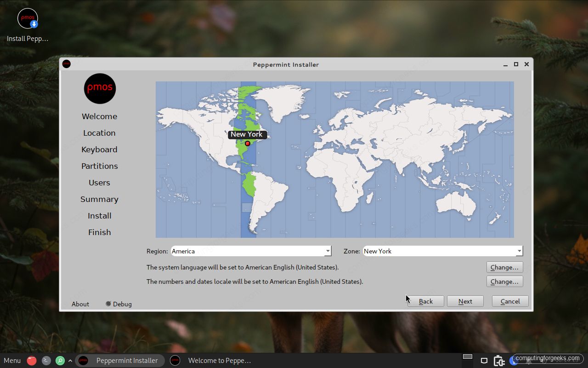Click the pmos logo in installer sidebar
Image resolution: width=588 pixels, height=368 pixels.
100,88
